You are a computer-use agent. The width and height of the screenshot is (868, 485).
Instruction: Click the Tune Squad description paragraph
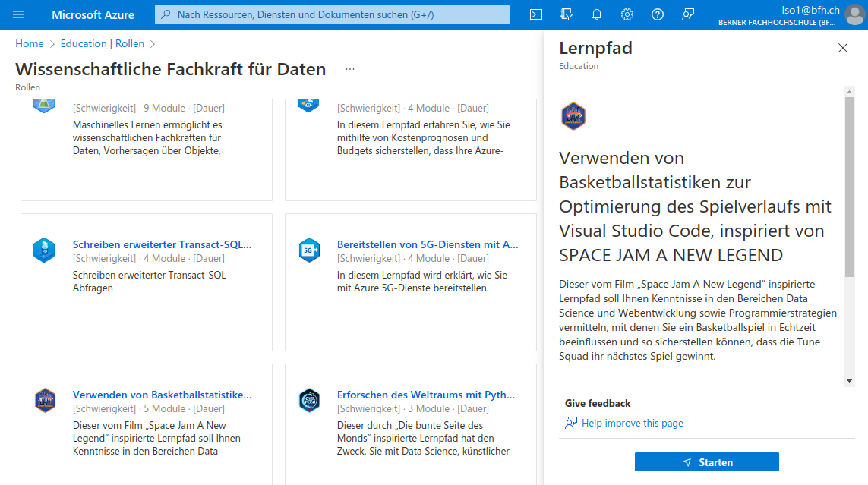[697, 320]
